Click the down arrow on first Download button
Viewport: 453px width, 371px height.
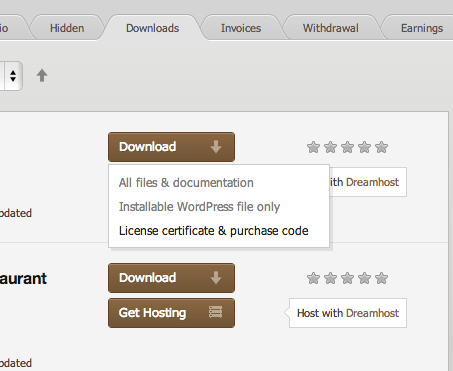pyautogui.click(x=216, y=147)
